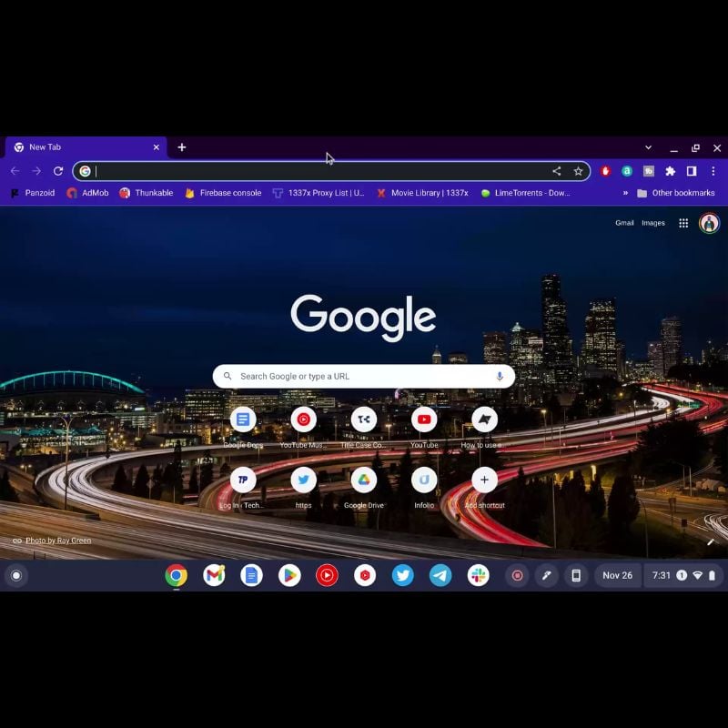Launch Play Store from the shelf
This screenshot has height=728, width=728.
point(289,576)
